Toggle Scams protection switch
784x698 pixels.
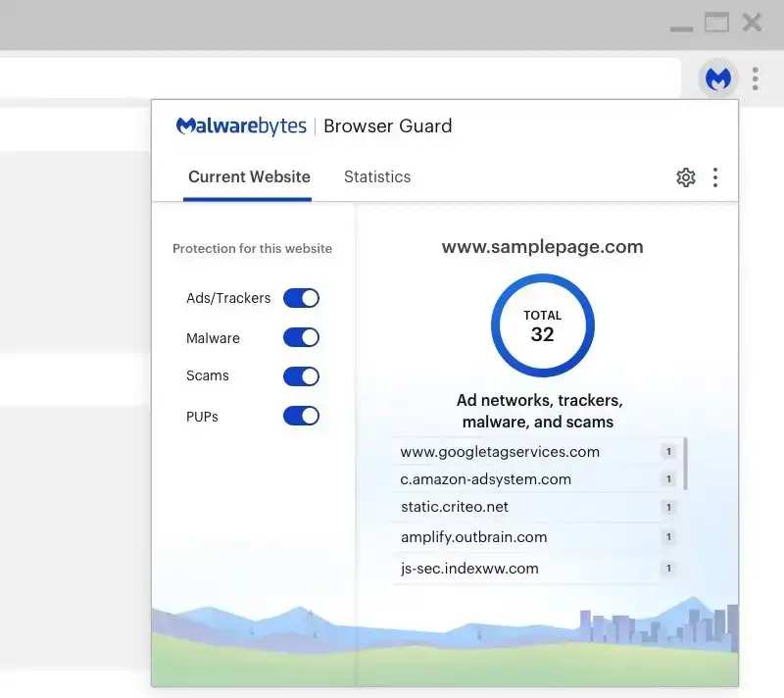pyautogui.click(x=301, y=376)
